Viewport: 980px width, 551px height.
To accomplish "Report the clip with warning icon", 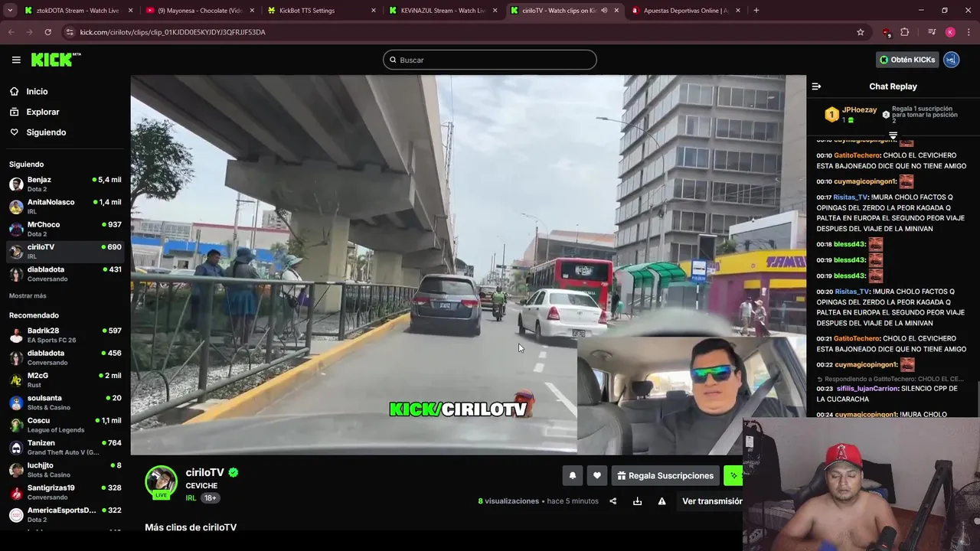I will point(661,501).
